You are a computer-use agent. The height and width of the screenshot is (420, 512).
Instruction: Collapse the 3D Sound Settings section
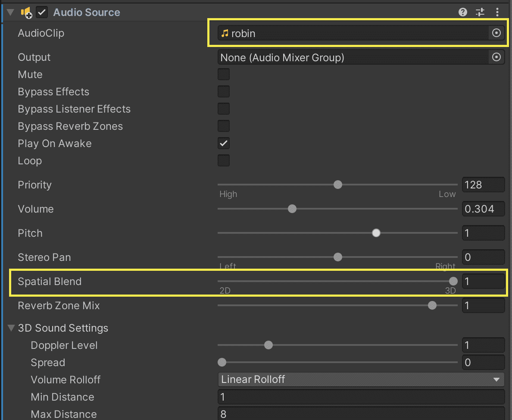click(11, 328)
